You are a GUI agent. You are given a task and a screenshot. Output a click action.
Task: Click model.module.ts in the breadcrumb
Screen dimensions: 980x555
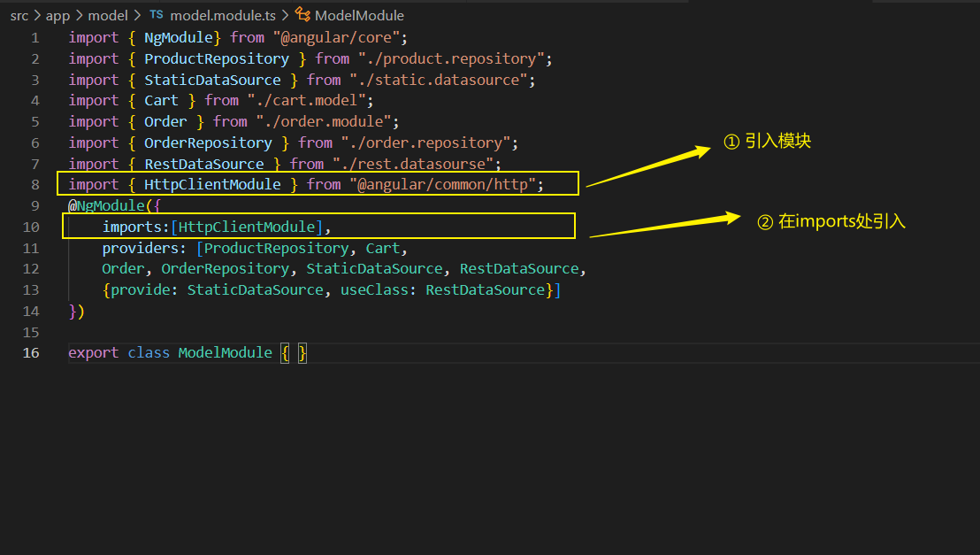tap(223, 16)
